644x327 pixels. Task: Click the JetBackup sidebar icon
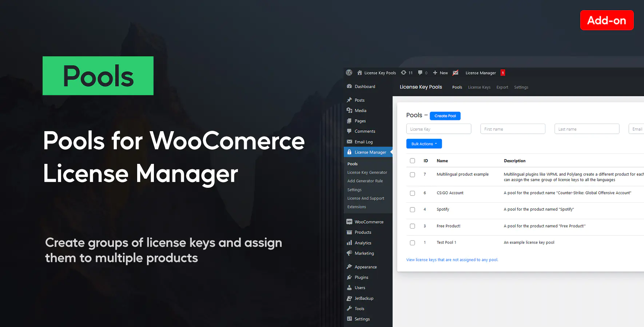coord(349,298)
